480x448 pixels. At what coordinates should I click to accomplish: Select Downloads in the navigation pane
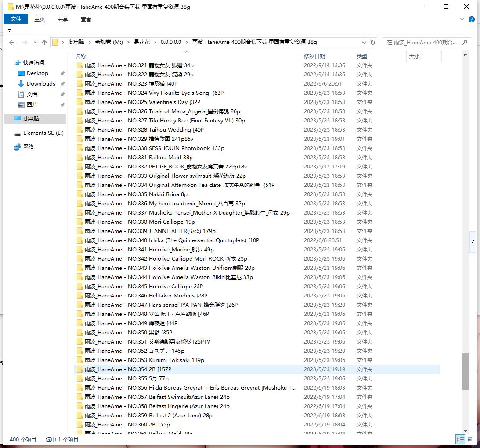41,84
